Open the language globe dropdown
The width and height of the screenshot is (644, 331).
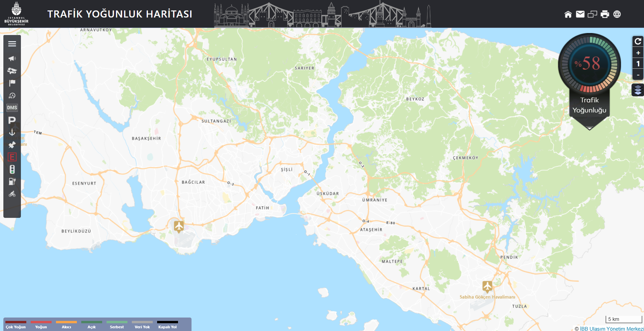[617, 14]
